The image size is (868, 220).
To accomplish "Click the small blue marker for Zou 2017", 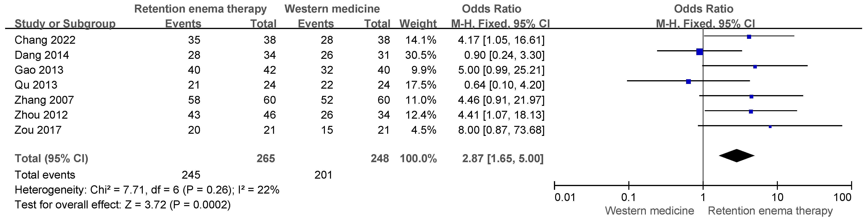I will [x=770, y=126].
